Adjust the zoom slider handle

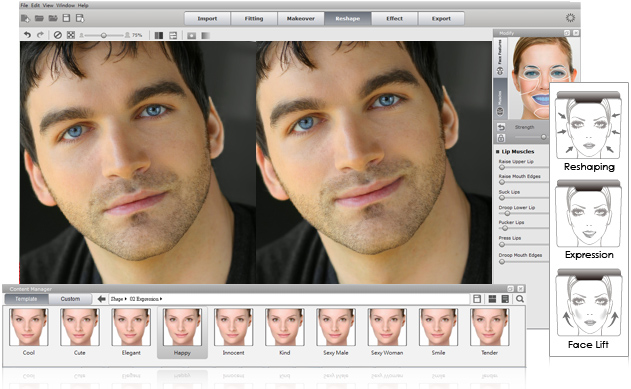pyautogui.click(x=103, y=35)
